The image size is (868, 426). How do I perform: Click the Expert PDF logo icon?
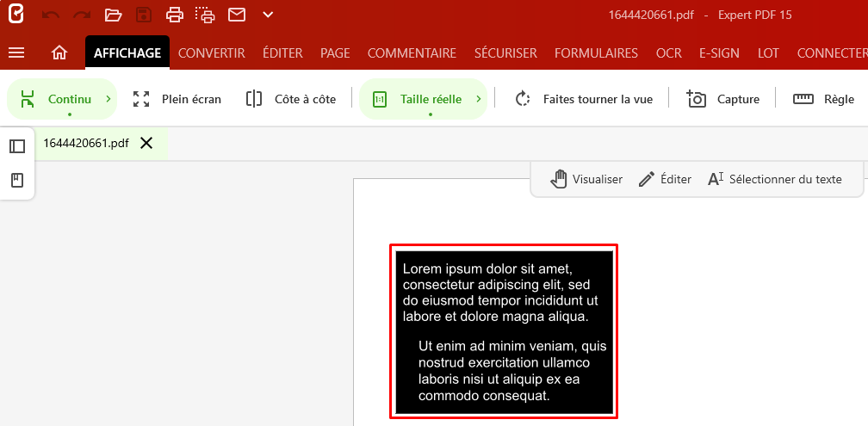point(16,15)
